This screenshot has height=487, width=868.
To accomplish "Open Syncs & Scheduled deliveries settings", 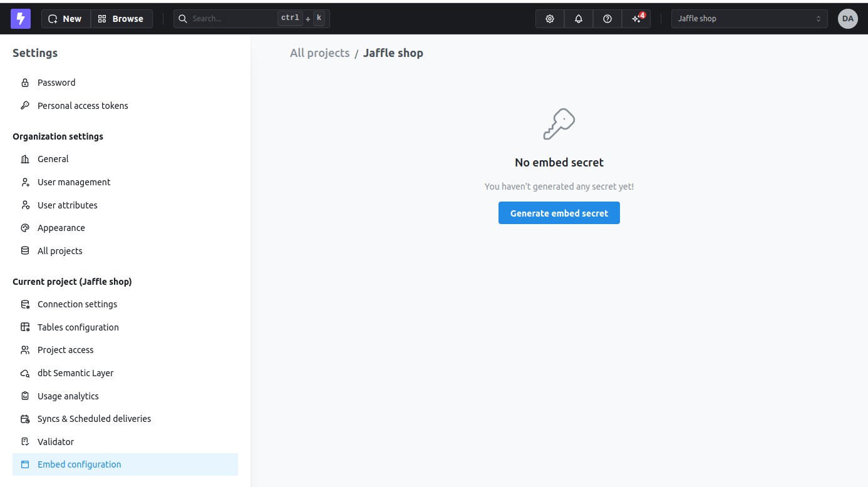I will coord(94,418).
